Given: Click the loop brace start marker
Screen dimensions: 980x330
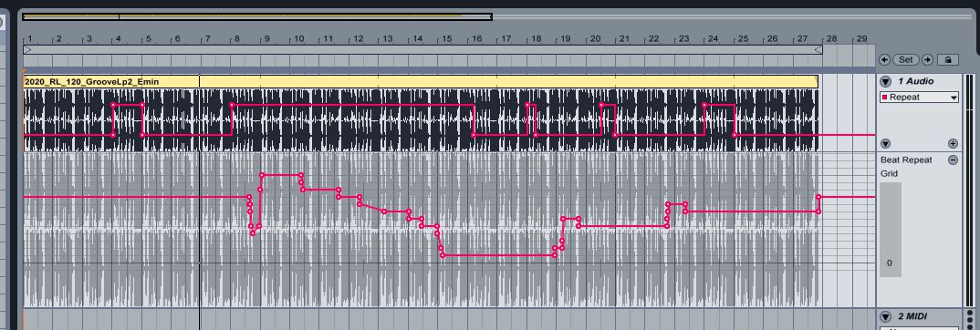Looking at the screenshot, I should (x=27, y=49).
